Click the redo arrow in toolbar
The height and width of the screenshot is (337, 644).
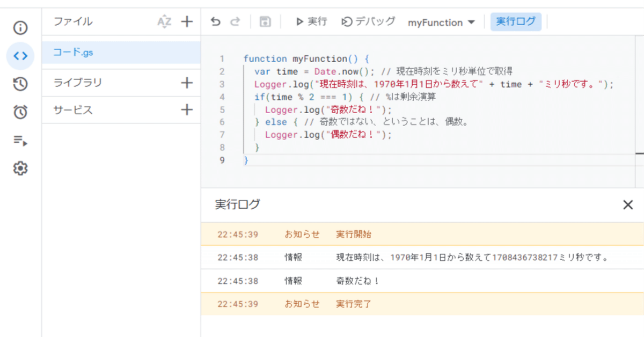pyautogui.click(x=235, y=22)
